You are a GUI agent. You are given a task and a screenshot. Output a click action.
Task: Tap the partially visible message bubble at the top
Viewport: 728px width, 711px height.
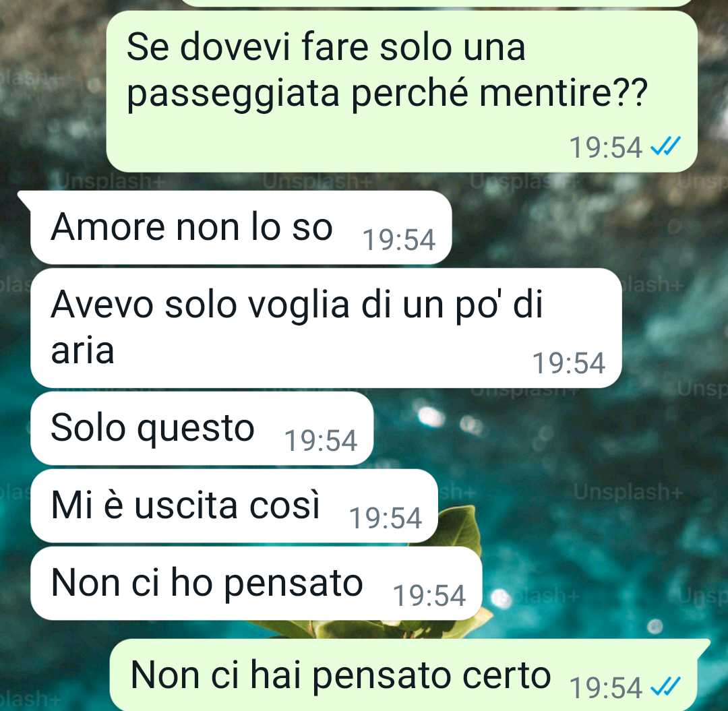tap(436, 3)
